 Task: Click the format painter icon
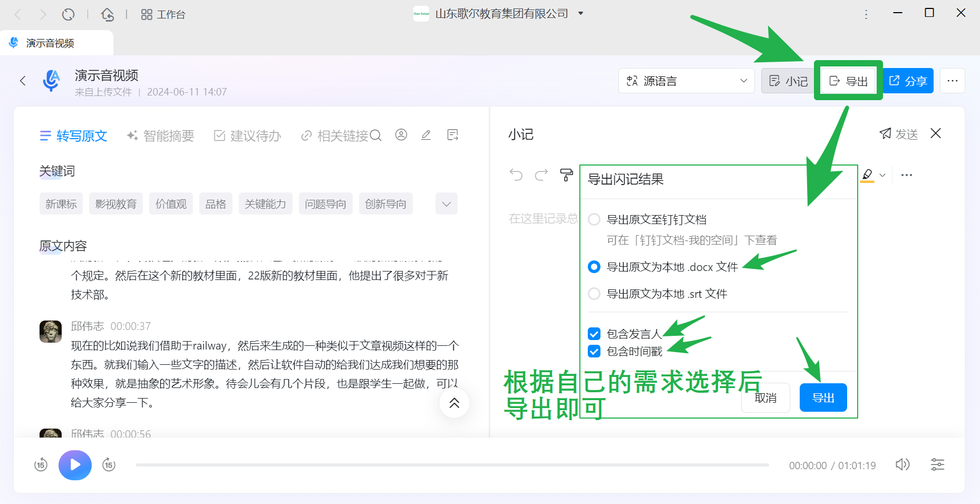[x=567, y=175]
